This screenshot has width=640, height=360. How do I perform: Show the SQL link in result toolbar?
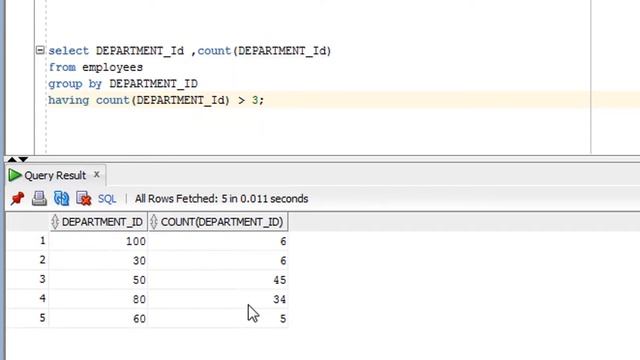point(107,199)
